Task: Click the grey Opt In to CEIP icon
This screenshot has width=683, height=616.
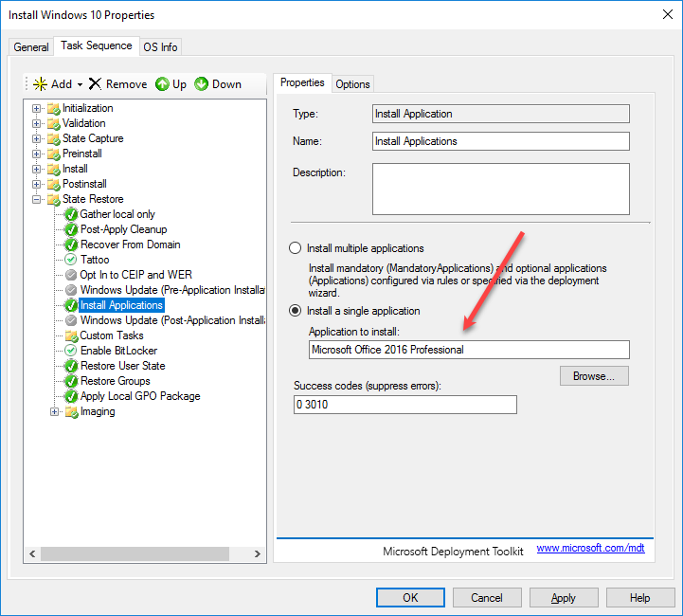Action: point(71,275)
